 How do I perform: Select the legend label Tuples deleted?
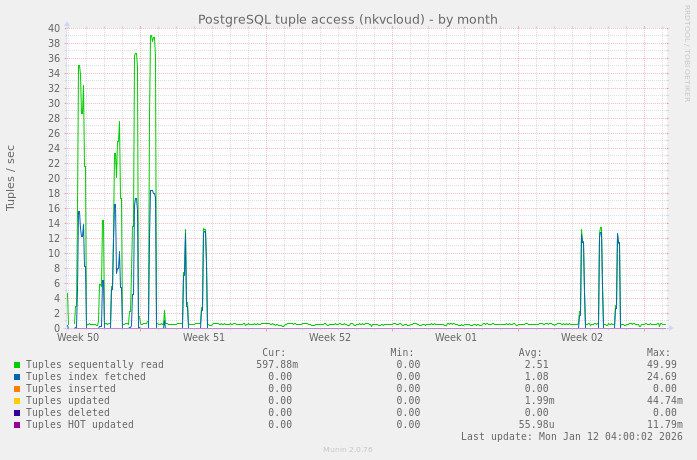pyautogui.click(x=68, y=412)
